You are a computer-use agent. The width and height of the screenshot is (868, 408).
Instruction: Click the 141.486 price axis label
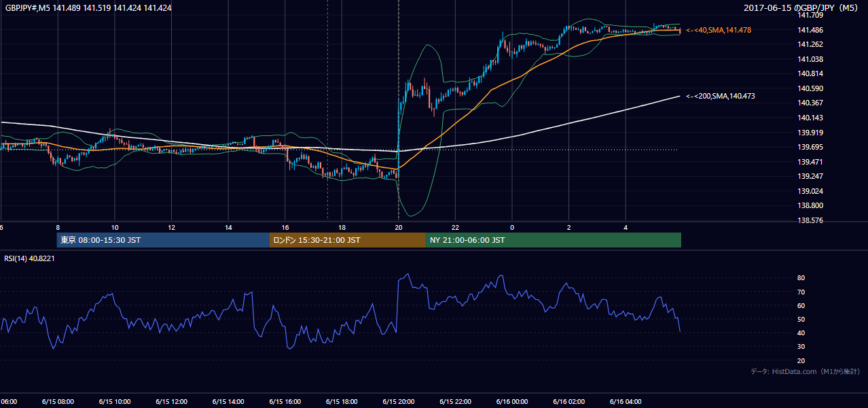tap(810, 30)
